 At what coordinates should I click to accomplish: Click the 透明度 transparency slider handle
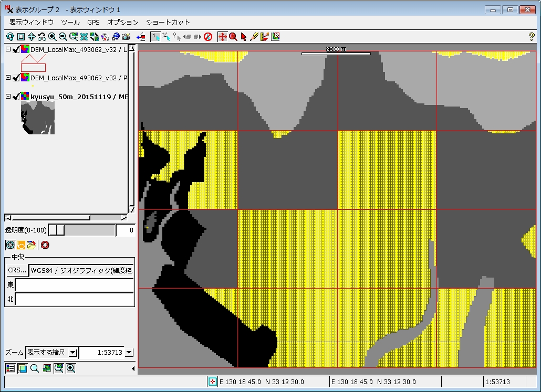tap(57, 230)
